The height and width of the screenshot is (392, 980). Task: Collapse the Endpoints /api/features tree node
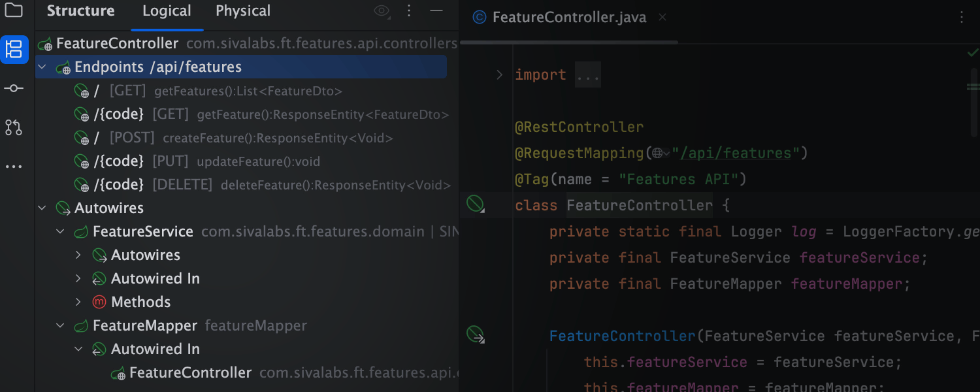[x=42, y=67]
